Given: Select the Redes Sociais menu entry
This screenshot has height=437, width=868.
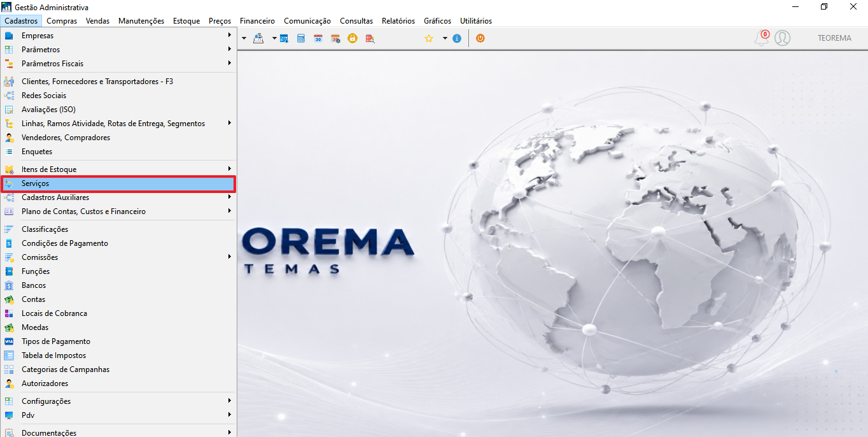Looking at the screenshot, I should 118,96.
